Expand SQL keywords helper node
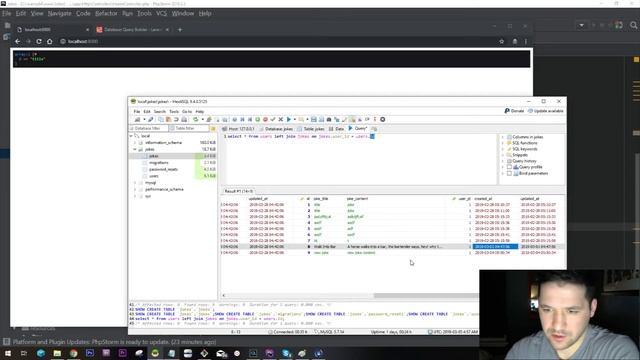Screen dimensions: 640x360 503,149
